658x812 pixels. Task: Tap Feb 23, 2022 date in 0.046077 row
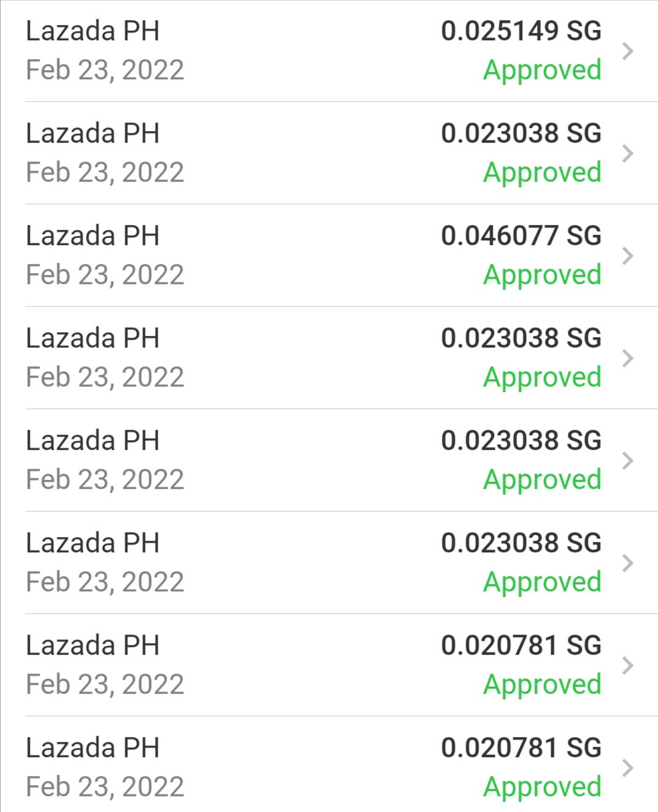tap(105, 276)
